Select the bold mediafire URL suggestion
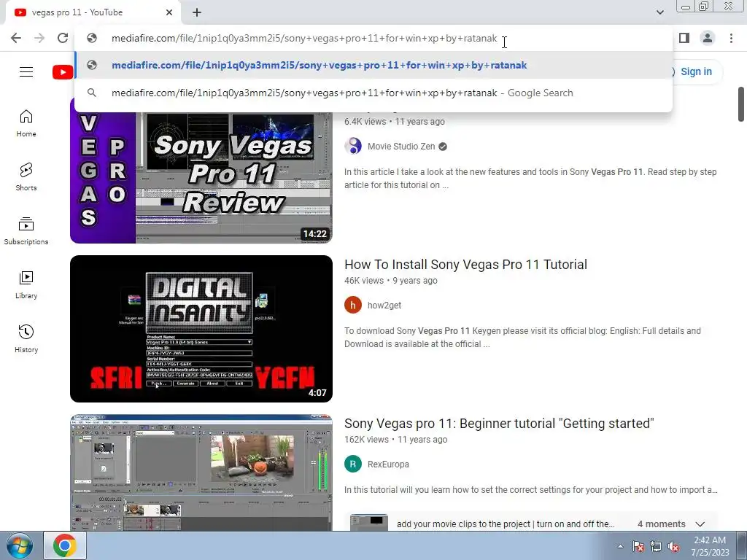 [373, 65]
